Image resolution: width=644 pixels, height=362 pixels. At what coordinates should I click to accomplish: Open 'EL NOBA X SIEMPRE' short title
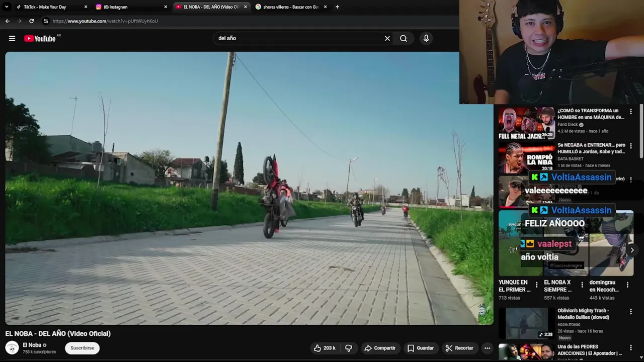pos(557,286)
